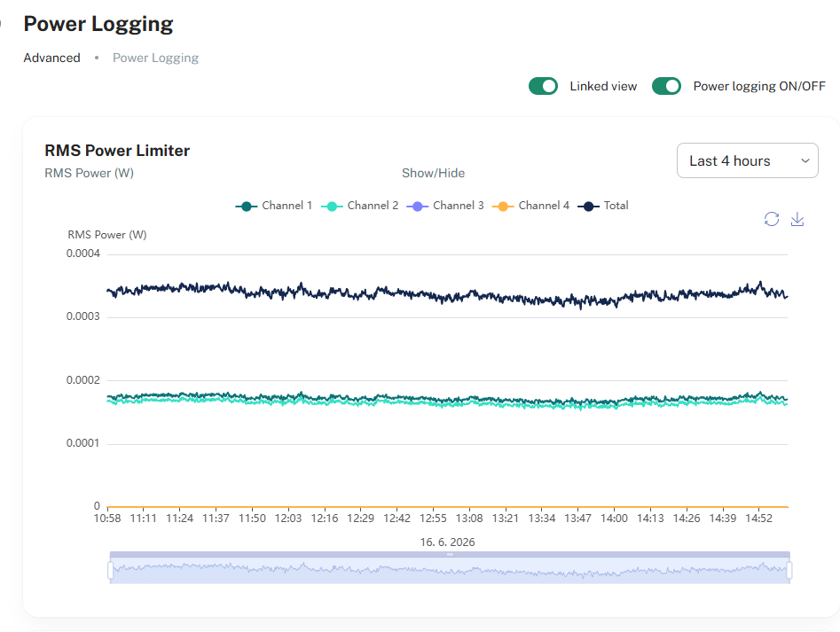Toggle the Linked view switch
This screenshot has height=632, width=840.
pyautogui.click(x=543, y=86)
